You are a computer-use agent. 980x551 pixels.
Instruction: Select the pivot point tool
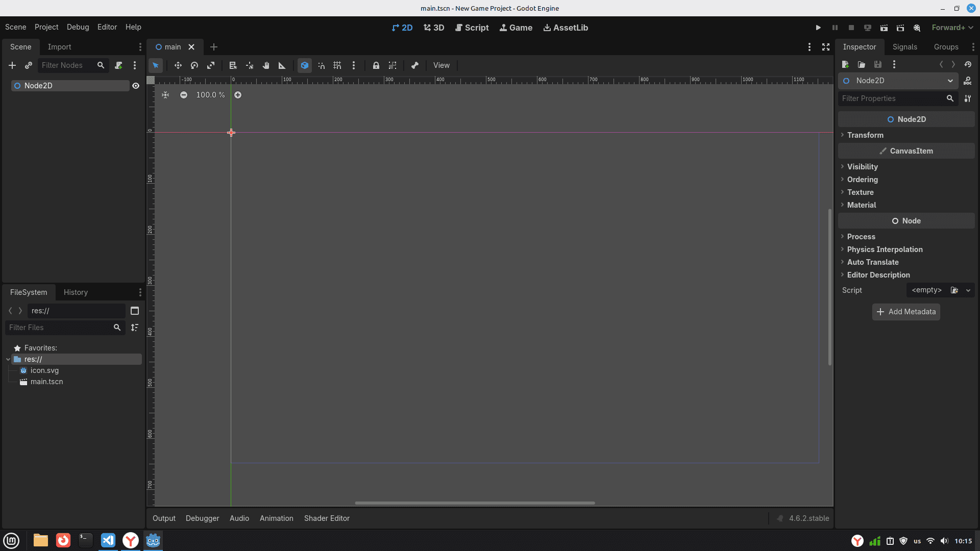[x=250, y=65]
